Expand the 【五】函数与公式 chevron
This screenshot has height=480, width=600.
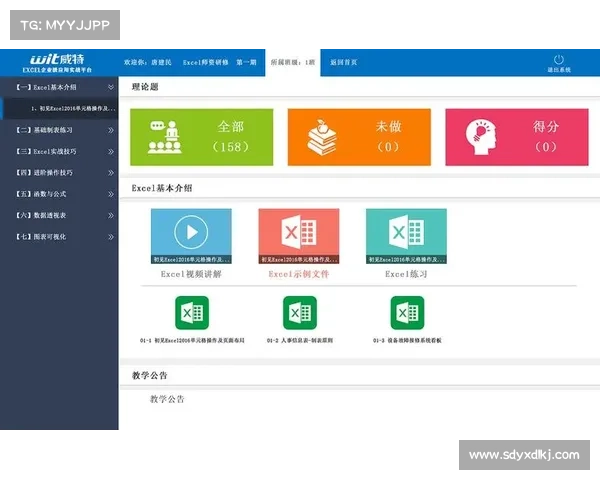(111, 194)
